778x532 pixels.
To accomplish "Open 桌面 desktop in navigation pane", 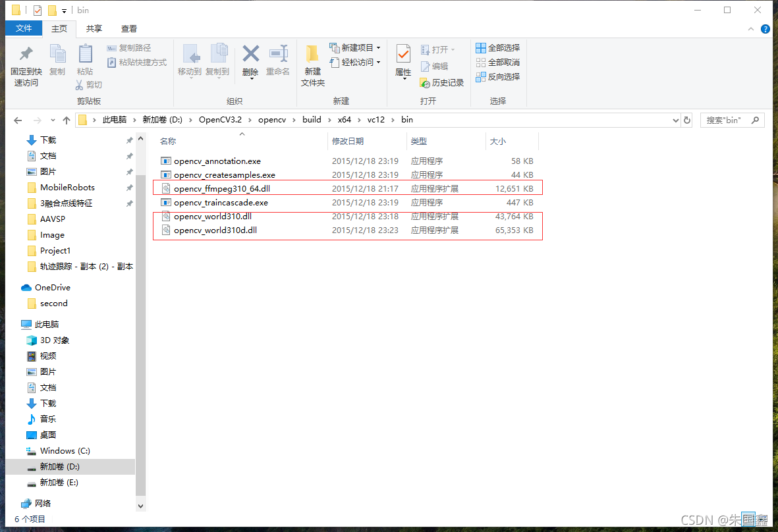I will (47, 435).
